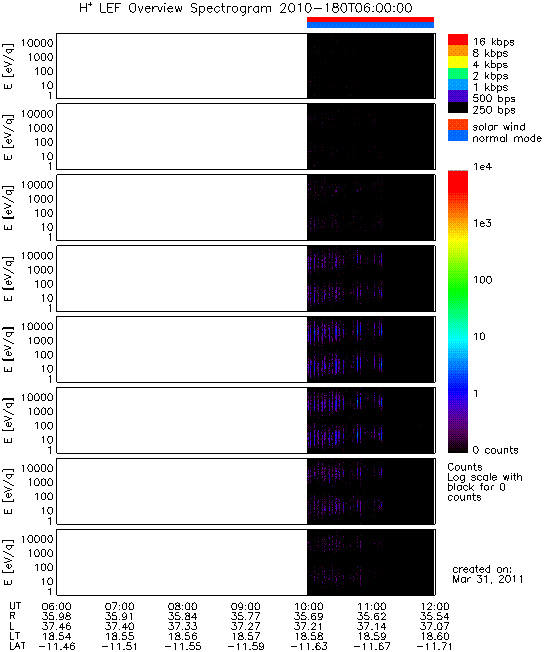Click the purple 500 bps legend swatch
Viewport: 544px width, 652px height.
point(458,96)
